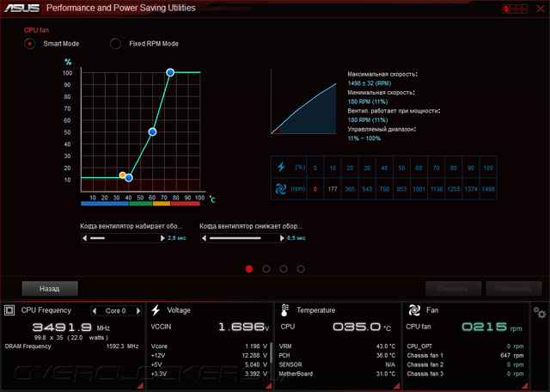Click the power percent lightning icon in table
550x392 pixels.
281,167
